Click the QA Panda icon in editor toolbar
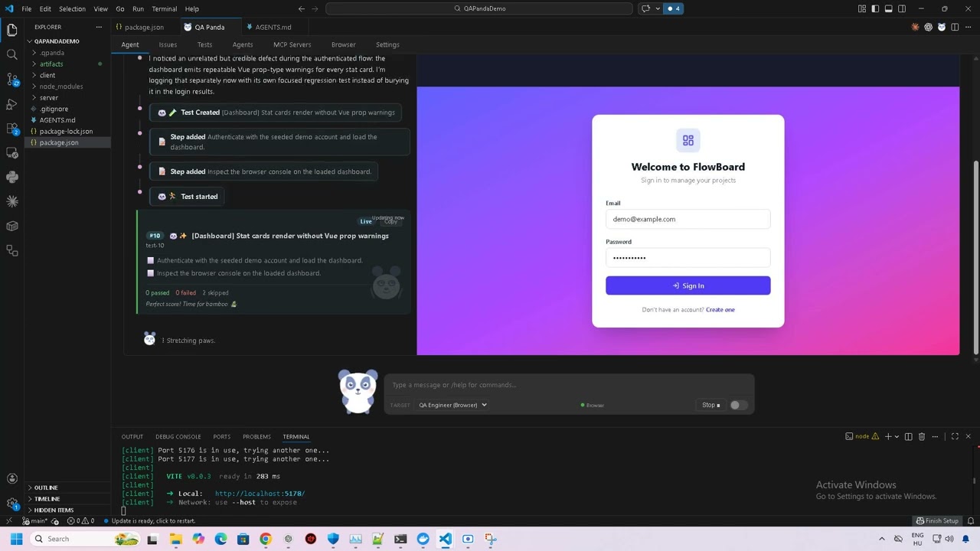Viewport: 980px width, 551px height. (941, 27)
